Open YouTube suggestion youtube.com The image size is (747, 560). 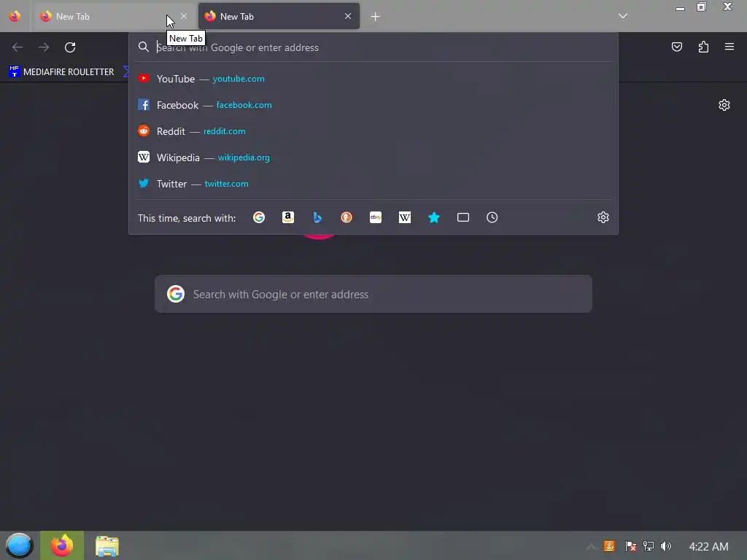(373, 79)
